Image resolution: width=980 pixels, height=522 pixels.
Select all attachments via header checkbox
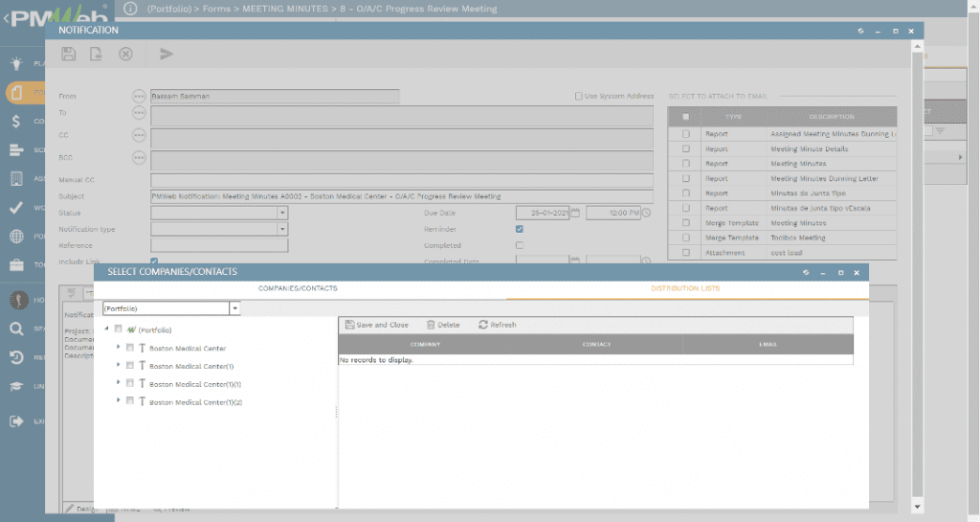click(686, 117)
